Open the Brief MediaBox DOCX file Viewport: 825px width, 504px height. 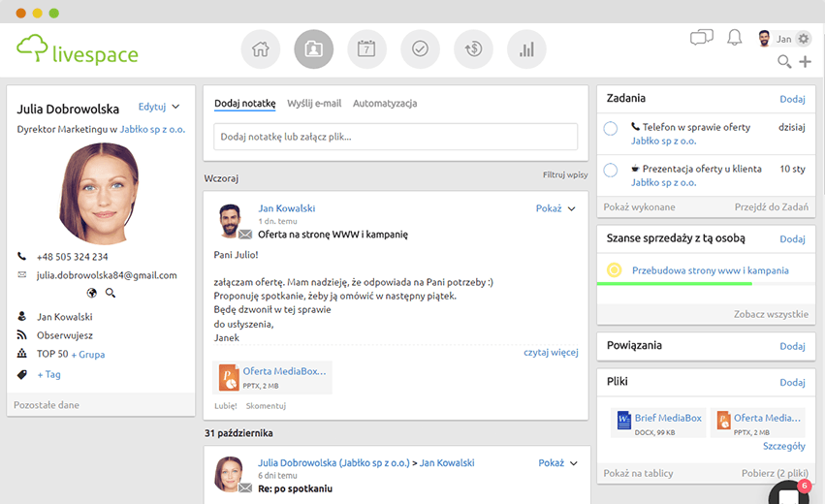(658, 424)
